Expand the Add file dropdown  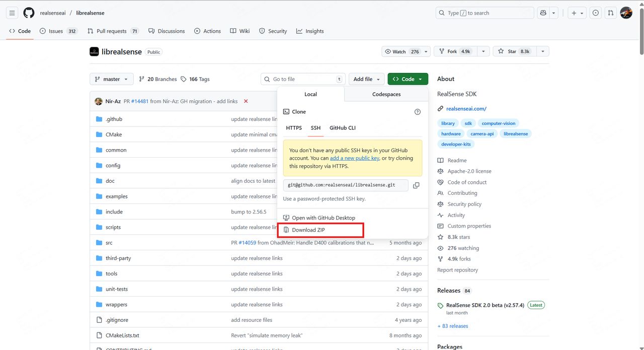[x=367, y=79]
